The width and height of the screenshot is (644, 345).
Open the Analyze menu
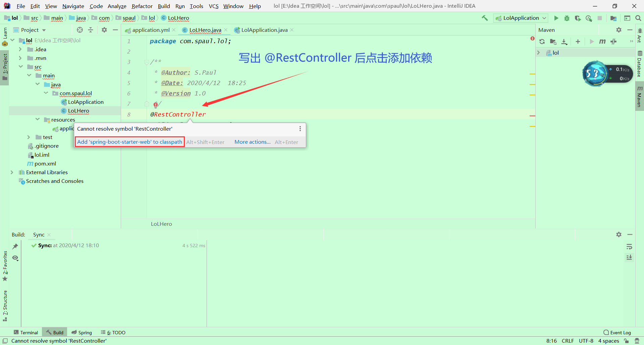pos(117,6)
